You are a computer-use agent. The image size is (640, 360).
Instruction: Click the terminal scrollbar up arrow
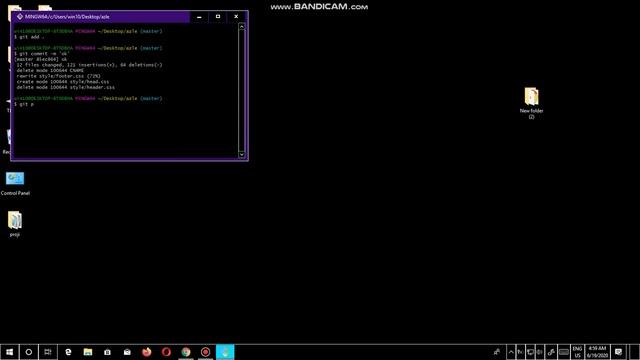(x=242, y=27)
